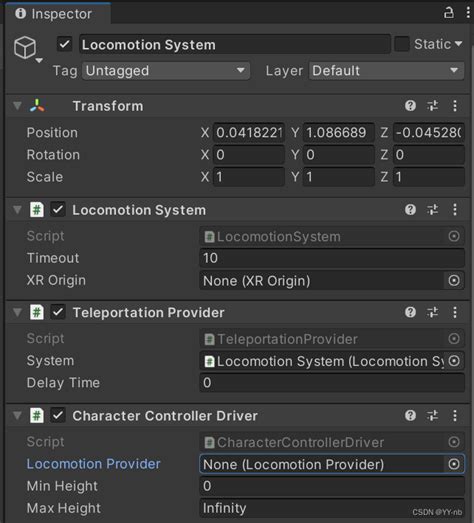Screen dimensions: 474x523
Task: Select the Inspector tab
Action: 57,14
